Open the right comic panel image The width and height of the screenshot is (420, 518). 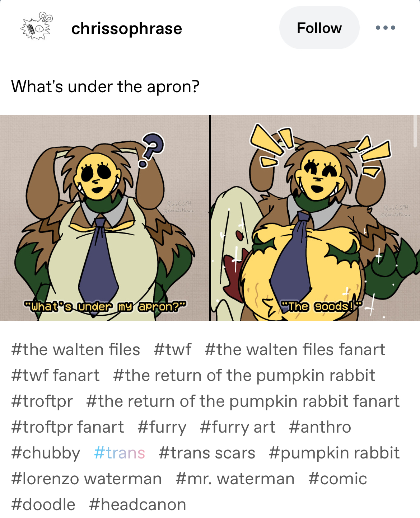pos(315,218)
